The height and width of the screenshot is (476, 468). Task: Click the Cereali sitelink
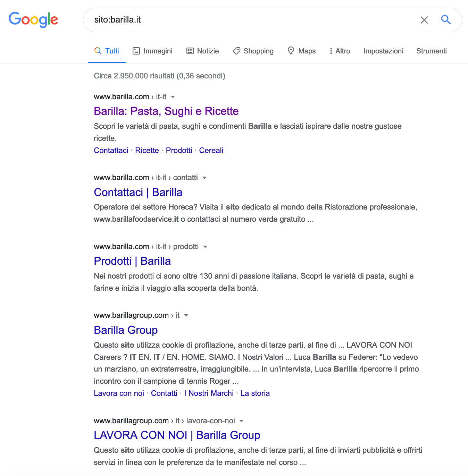pyautogui.click(x=211, y=150)
